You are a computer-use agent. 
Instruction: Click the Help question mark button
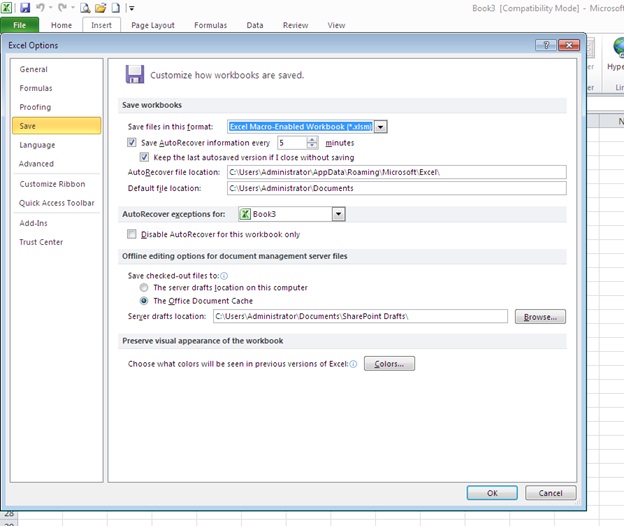[x=546, y=45]
